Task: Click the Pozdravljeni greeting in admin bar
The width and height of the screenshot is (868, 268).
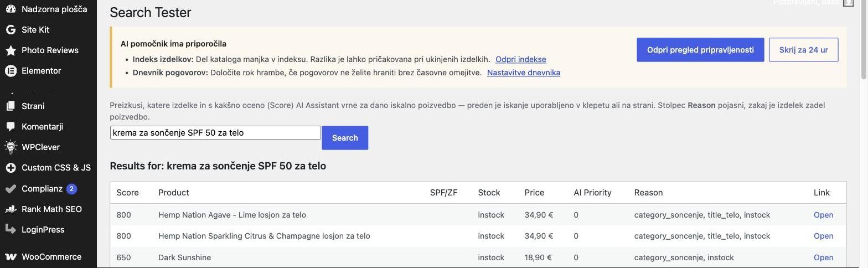Action: point(805,3)
